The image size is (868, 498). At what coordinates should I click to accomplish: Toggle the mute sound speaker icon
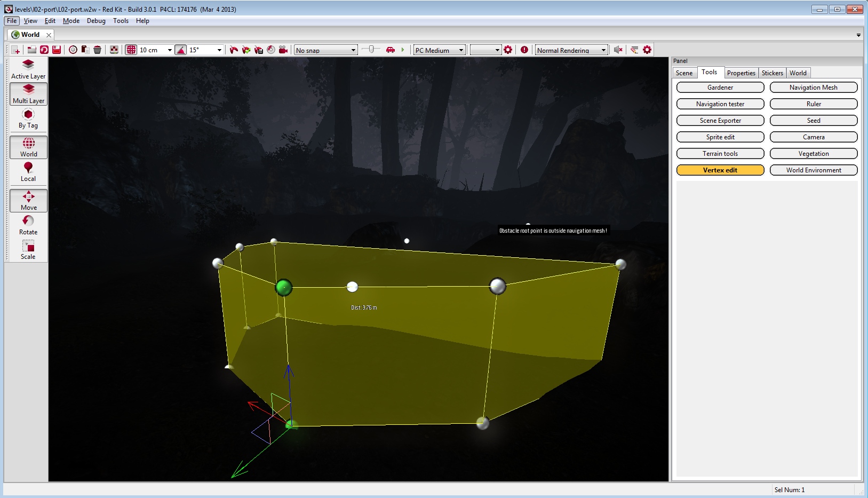coord(618,50)
